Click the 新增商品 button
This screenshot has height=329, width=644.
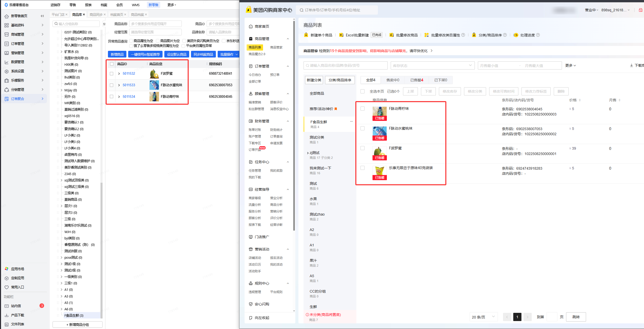coord(117,54)
